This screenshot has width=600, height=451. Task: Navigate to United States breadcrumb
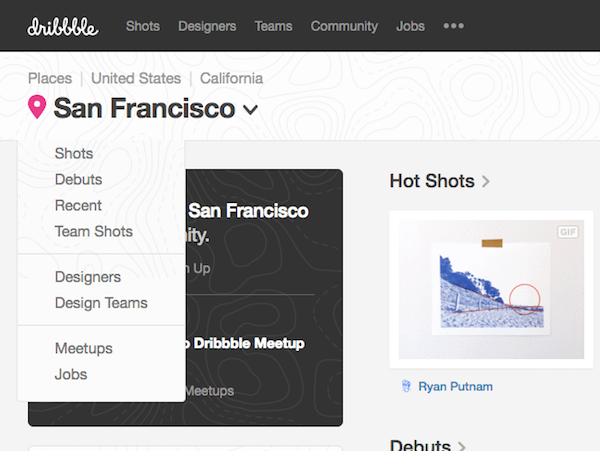pyautogui.click(x=136, y=78)
